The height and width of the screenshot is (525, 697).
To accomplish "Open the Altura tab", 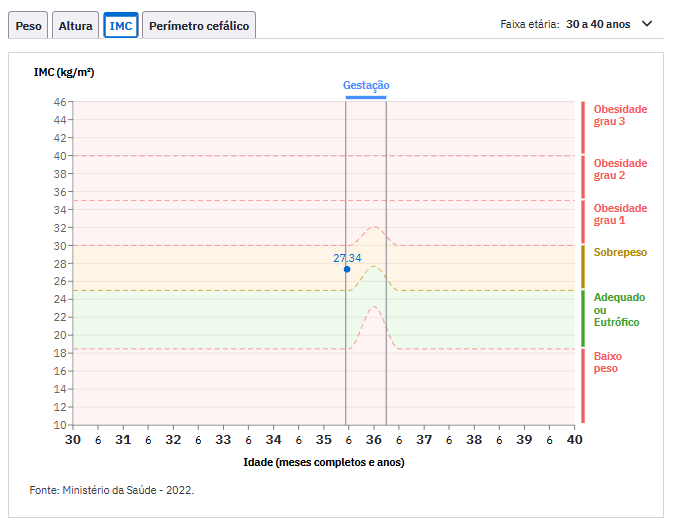I will pyautogui.click(x=76, y=26).
